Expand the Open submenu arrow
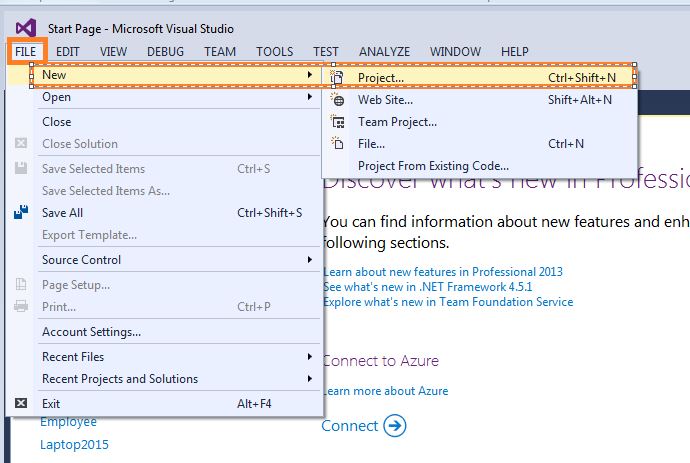This screenshot has height=463, width=690. tap(310, 96)
